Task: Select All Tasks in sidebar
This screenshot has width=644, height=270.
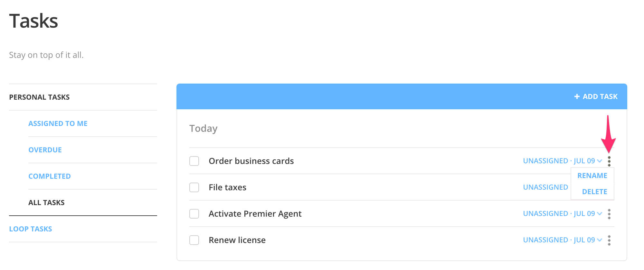Action: point(46,203)
